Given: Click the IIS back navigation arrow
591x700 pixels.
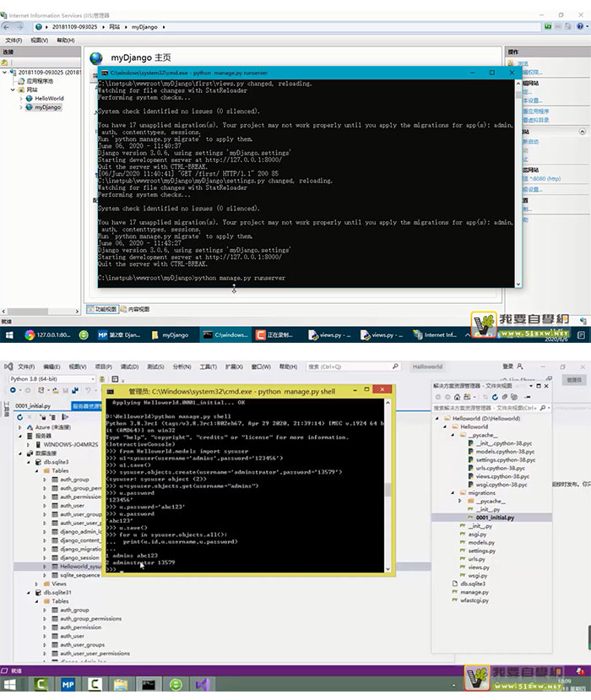Looking at the screenshot, I should pyautogui.click(x=6, y=27).
